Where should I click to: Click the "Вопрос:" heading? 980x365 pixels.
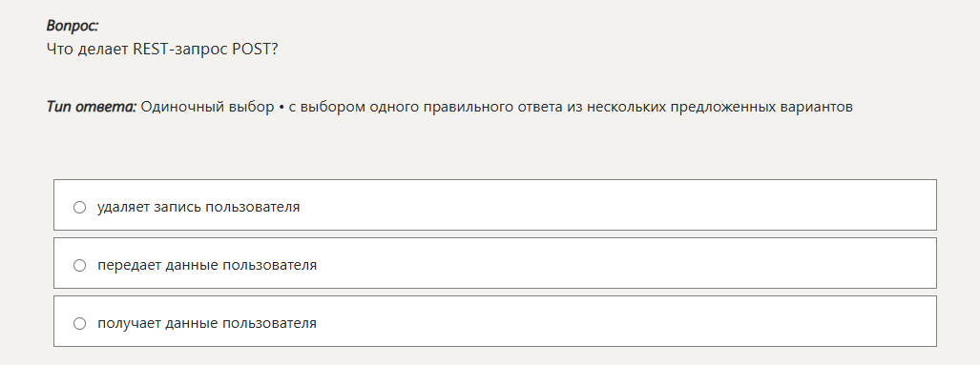(73, 26)
